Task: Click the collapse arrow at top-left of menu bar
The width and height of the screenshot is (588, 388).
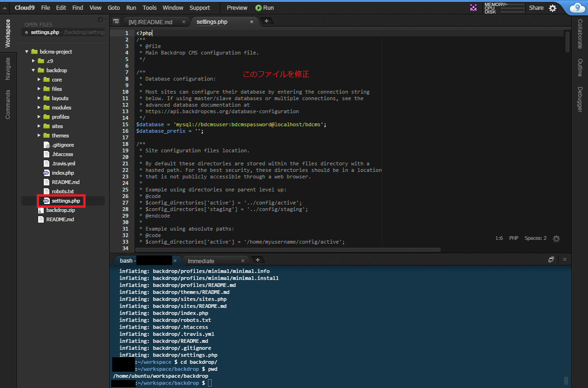Action: point(5,8)
